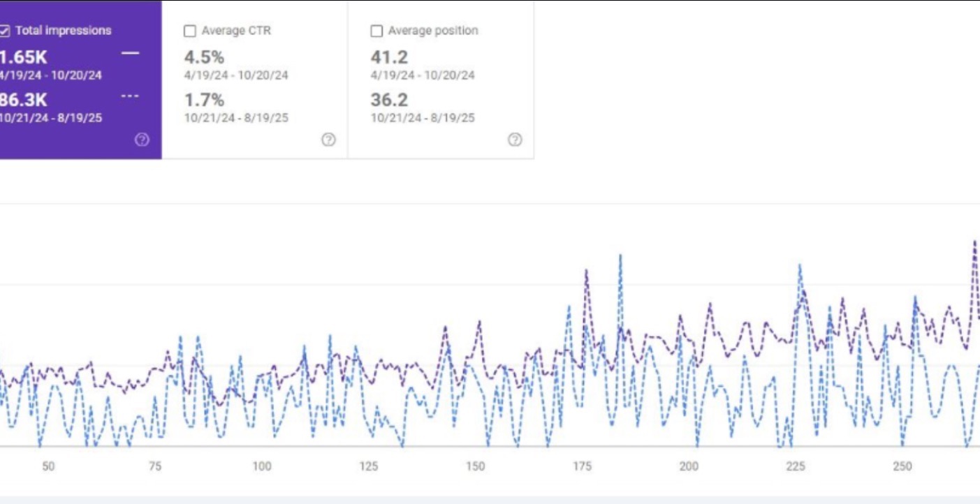Viewport: 980px width, 504px height.
Task: Show help for Average position metric
Action: [x=515, y=140]
